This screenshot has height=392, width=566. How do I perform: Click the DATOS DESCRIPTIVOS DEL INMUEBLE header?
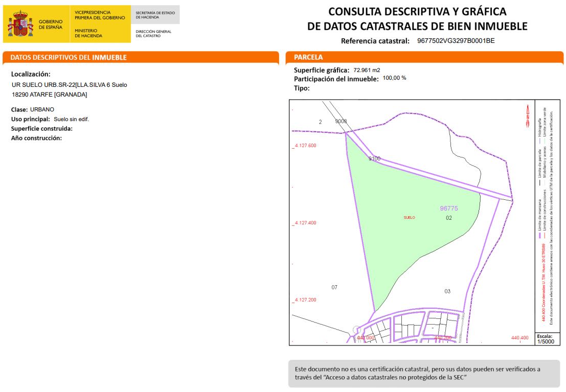(140, 57)
